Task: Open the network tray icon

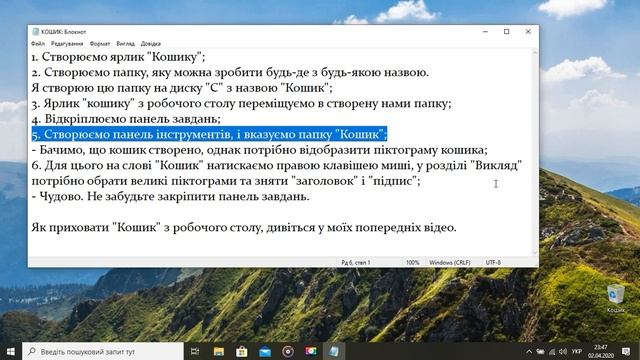Action: (552, 351)
